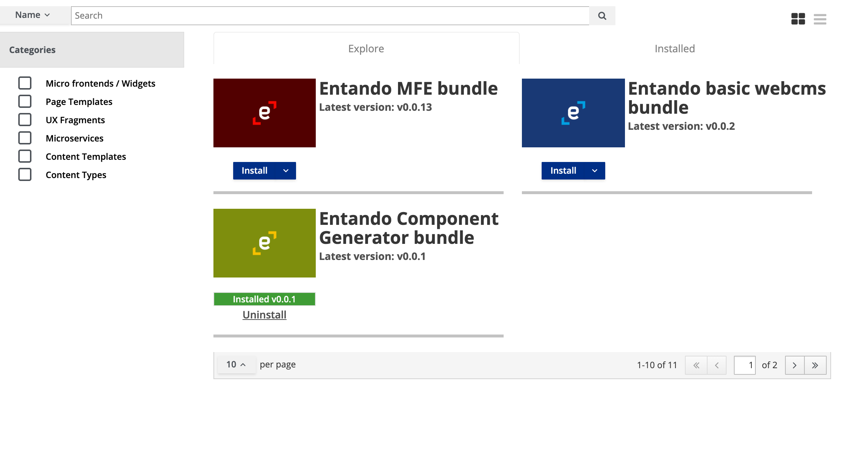Switch to list view layout
Viewport: 868px width, 453px height.
point(820,19)
